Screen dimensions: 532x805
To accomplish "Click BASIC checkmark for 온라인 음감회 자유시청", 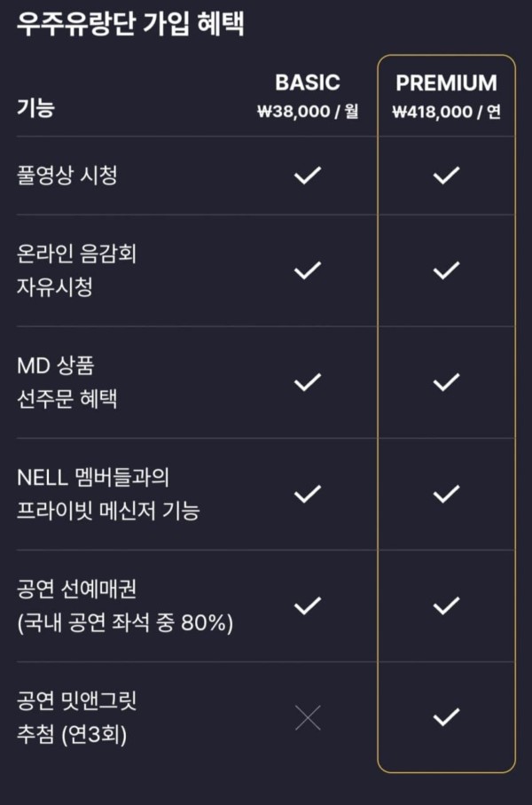I will click(308, 270).
